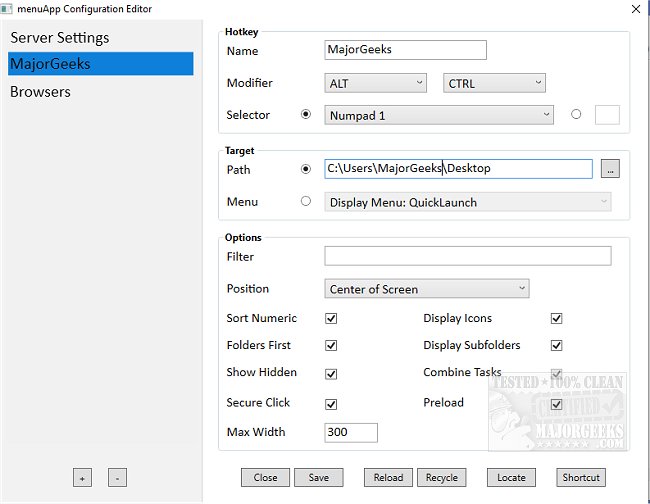650x504 pixels.
Task: Open the Browsers sidebar entry
Action: 40,92
